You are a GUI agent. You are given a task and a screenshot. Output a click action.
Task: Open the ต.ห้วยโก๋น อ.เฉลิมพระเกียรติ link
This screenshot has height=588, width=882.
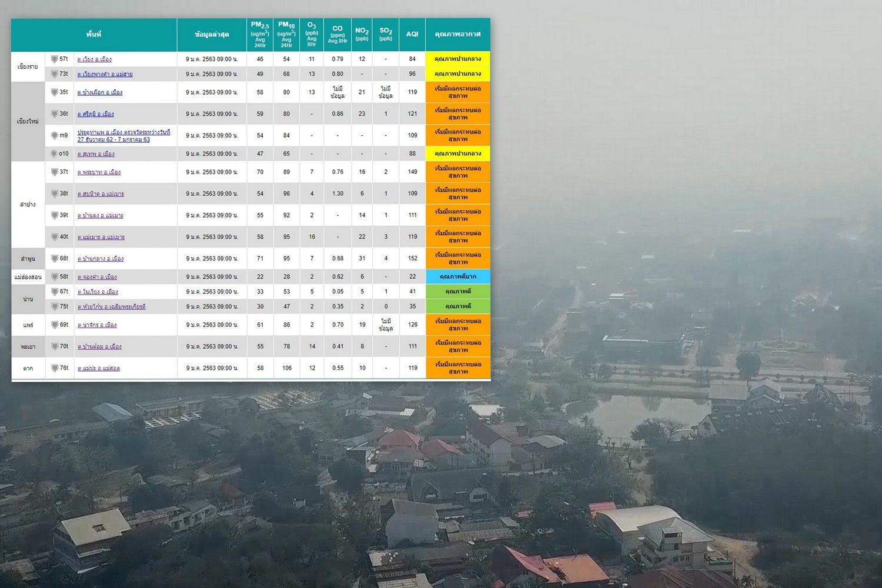(111, 307)
